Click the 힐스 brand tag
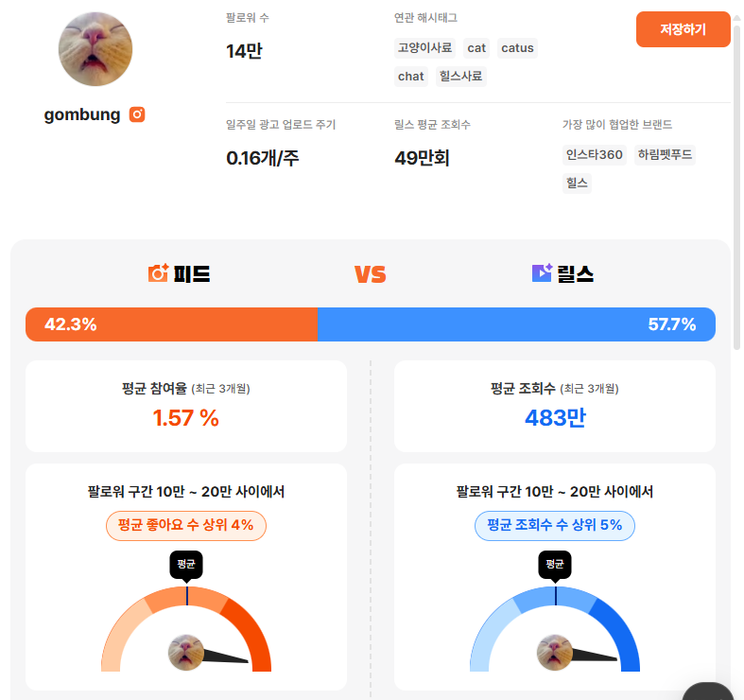 577,184
